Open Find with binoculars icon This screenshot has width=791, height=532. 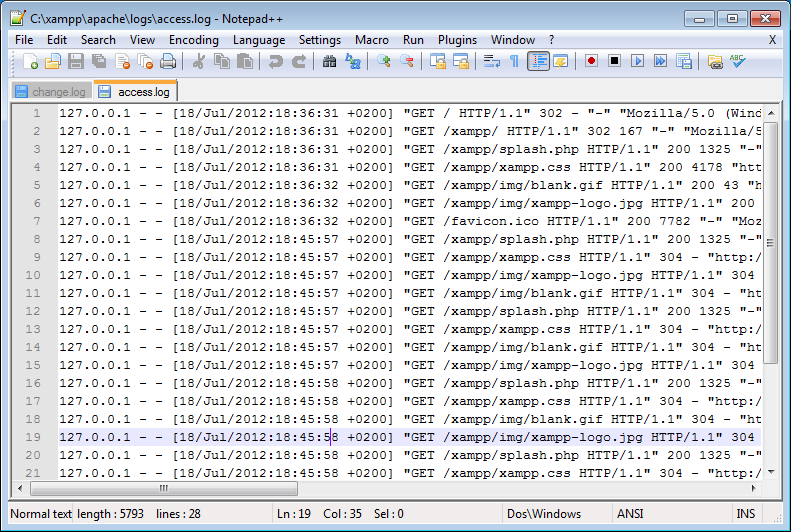coord(329,62)
